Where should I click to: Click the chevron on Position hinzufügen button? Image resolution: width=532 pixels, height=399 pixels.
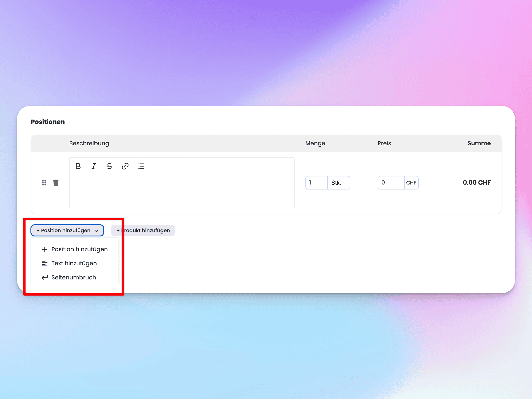(x=96, y=231)
